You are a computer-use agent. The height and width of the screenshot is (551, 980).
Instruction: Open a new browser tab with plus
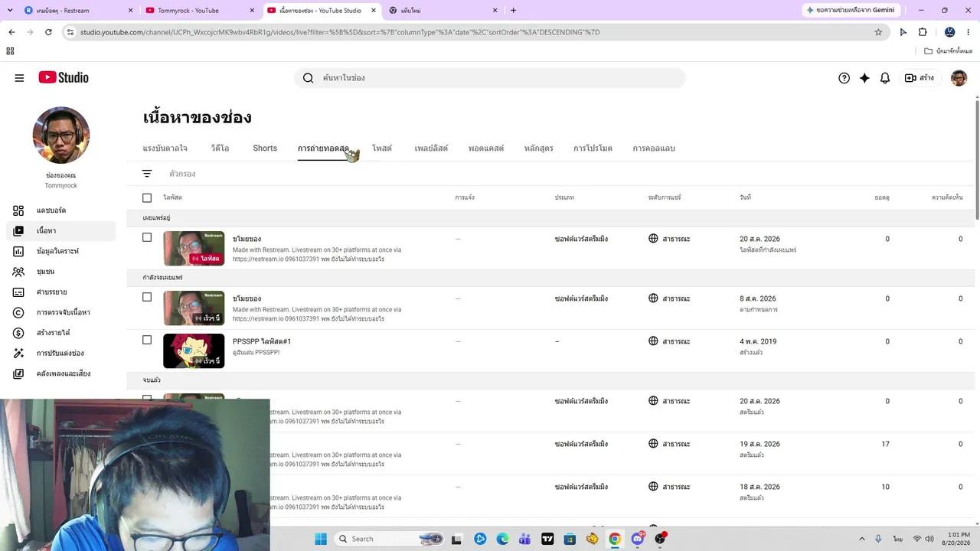(514, 11)
